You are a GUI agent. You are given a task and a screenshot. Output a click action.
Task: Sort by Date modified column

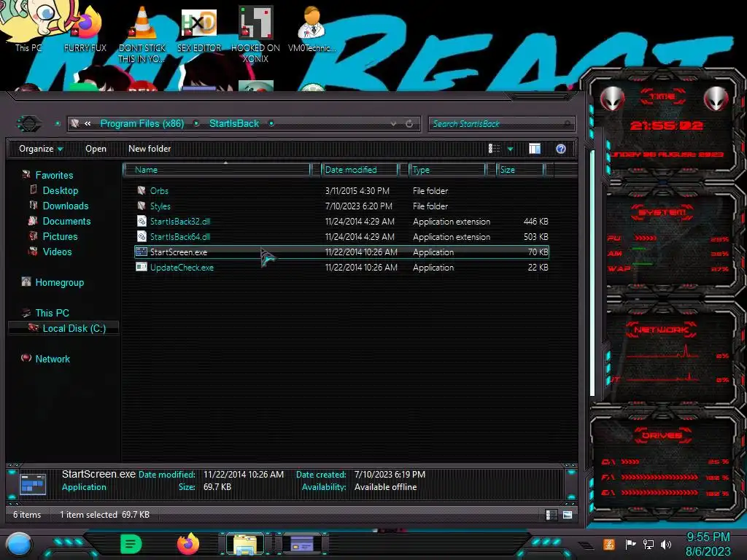click(359, 169)
